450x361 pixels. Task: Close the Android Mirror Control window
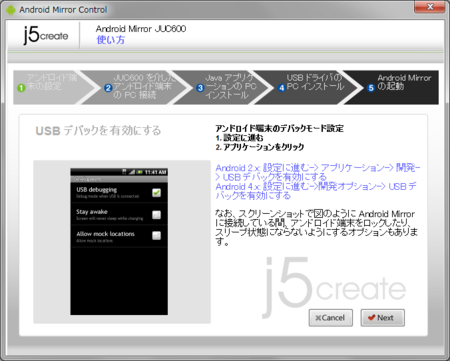430,7
